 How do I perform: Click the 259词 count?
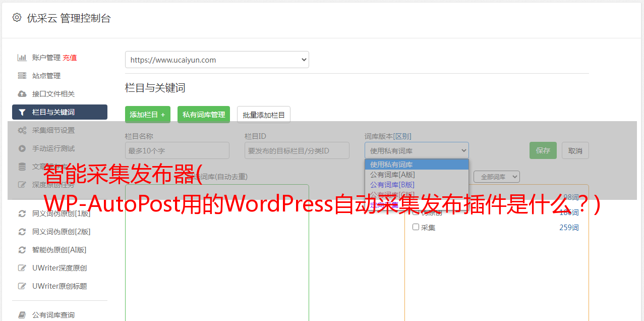pyautogui.click(x=569, y=228)
